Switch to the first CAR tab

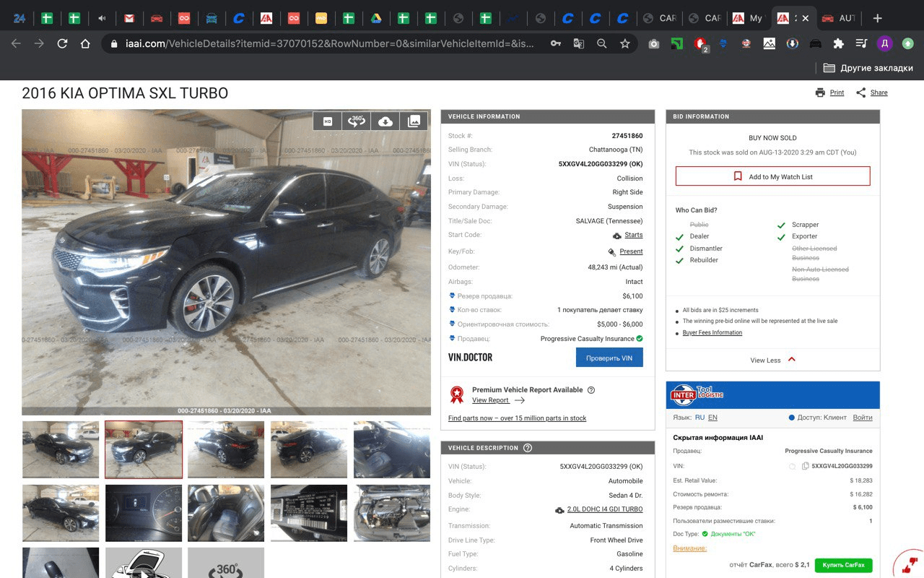(660, 18)
